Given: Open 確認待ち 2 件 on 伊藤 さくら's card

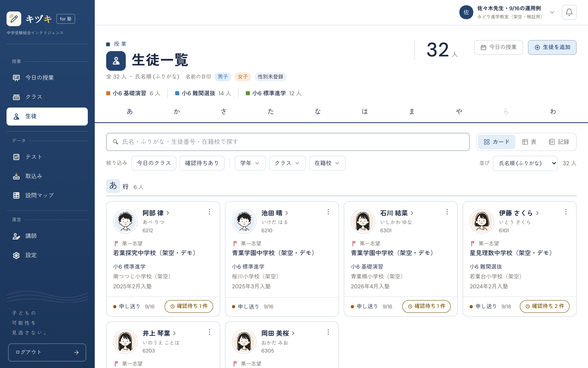Looking at the screenshot, I should click(545, 306).
